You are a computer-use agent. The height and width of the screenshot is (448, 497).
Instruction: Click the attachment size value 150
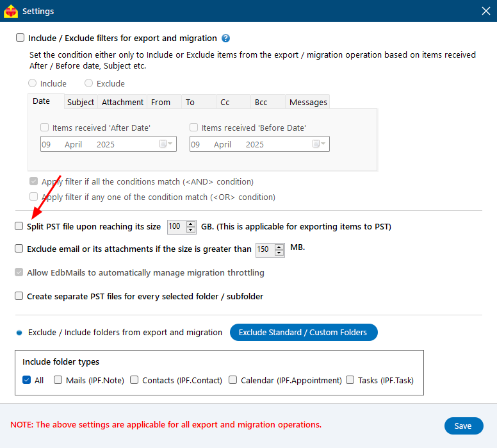click(x=263, y=249)
